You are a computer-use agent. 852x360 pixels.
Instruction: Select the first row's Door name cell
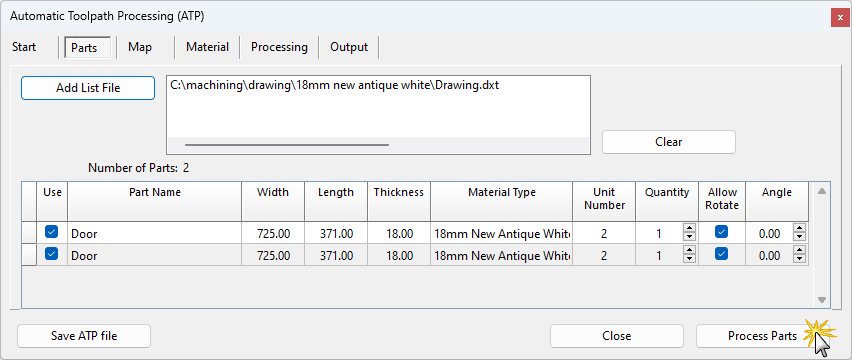155,233
